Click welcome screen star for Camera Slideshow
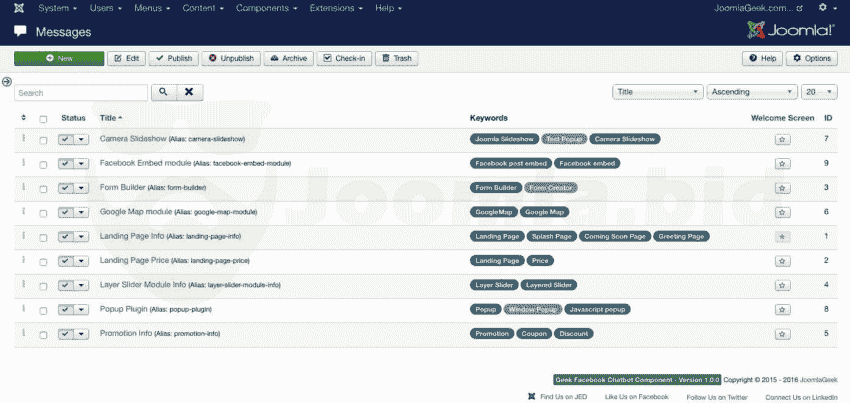Image resolution: width=850 pixels, height=403 pixels. pos(781,140)
